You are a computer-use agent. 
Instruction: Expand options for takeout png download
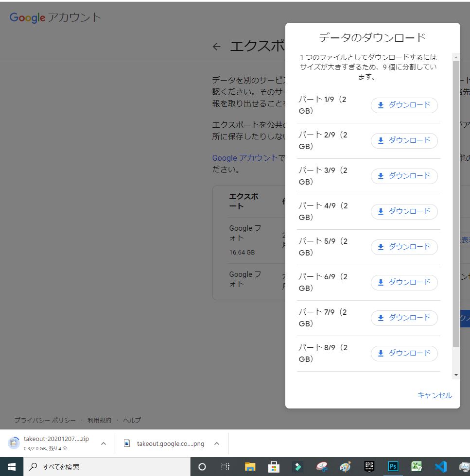[x=217, y=443]
